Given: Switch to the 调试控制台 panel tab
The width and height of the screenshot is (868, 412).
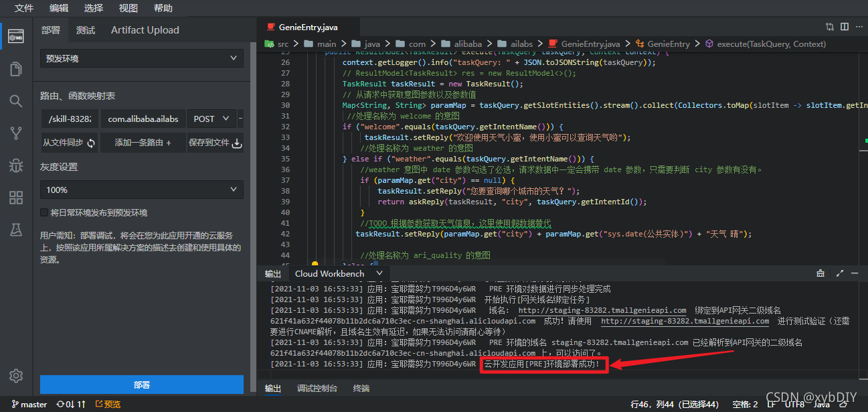Looking at the screenshot, I should click(x=317, y=388).
